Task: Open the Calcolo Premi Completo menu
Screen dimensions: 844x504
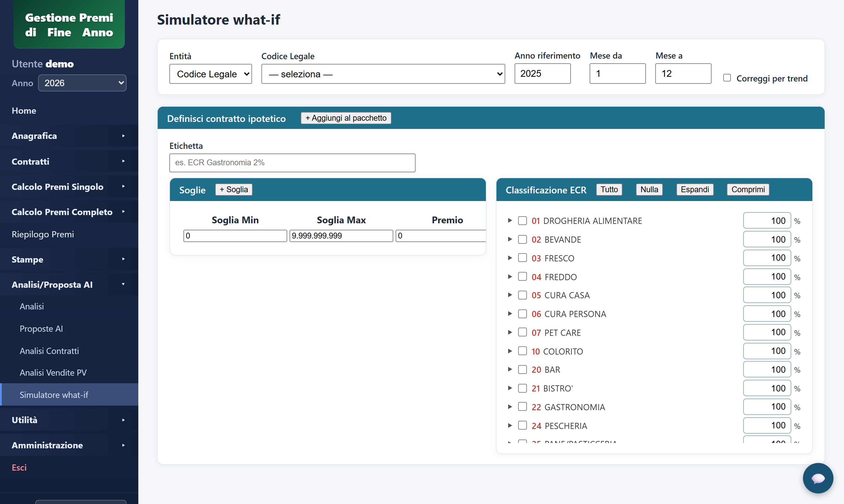Action: click(69, 212)
